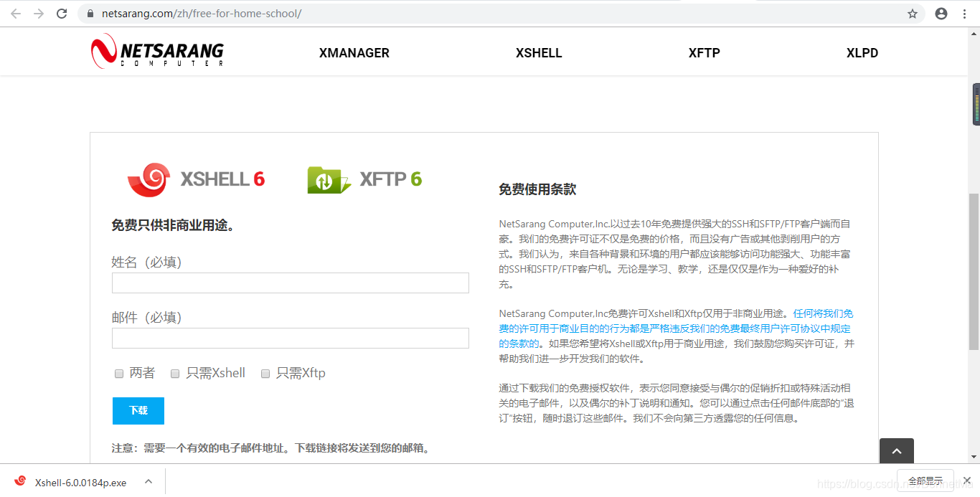The width and height of the screenshot is (980, 497).
Task: Click the site padlock icon
Action: coord(90,14)
